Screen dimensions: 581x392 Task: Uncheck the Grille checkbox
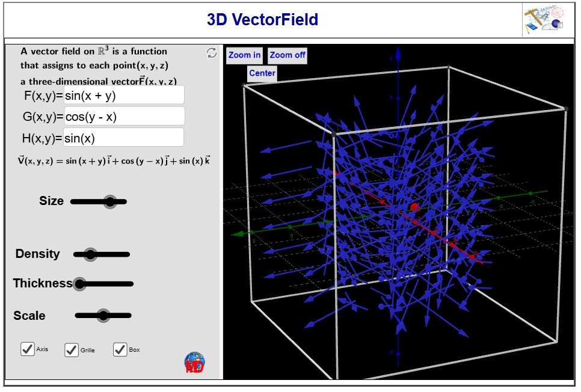[x=72, y=349]
